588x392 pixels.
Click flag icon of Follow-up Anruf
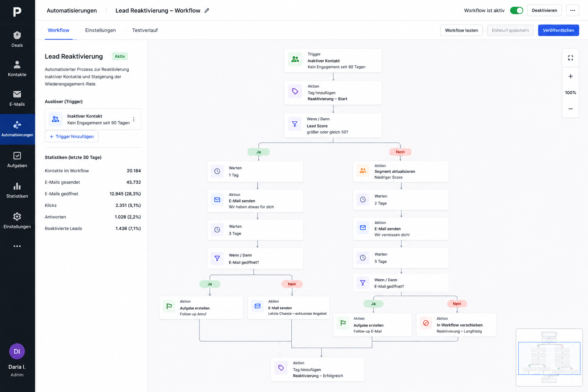coord(169,306)
